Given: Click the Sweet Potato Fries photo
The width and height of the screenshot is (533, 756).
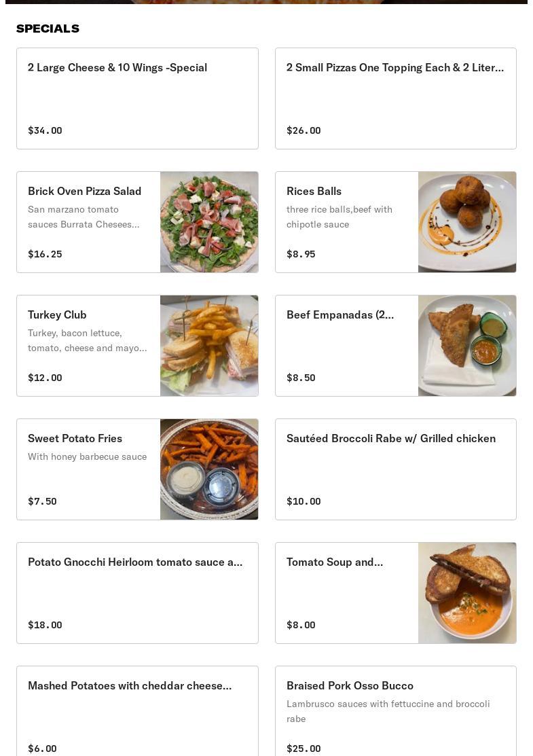Looking at the screenshot, I should (209, 469).
